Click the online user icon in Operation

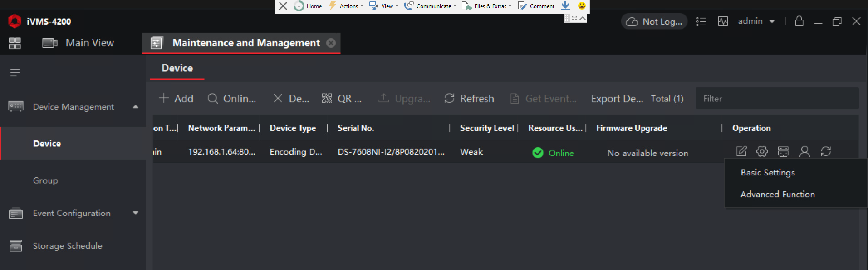point(804,151)
